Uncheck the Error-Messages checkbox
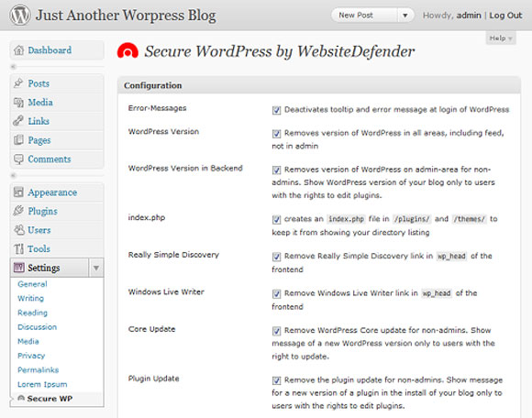This screenshot has width=532, height=418. tap(276, 110)
